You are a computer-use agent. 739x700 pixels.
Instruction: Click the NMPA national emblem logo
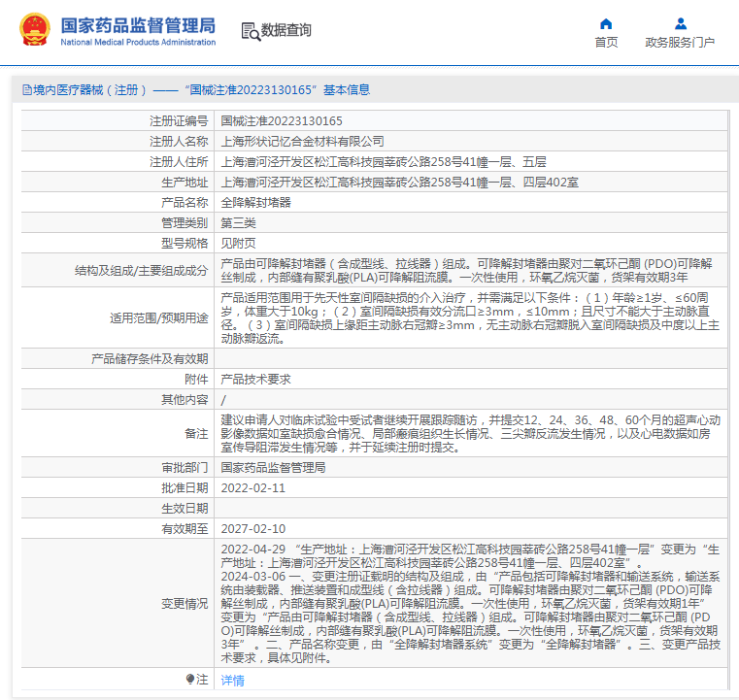[37, 30]
